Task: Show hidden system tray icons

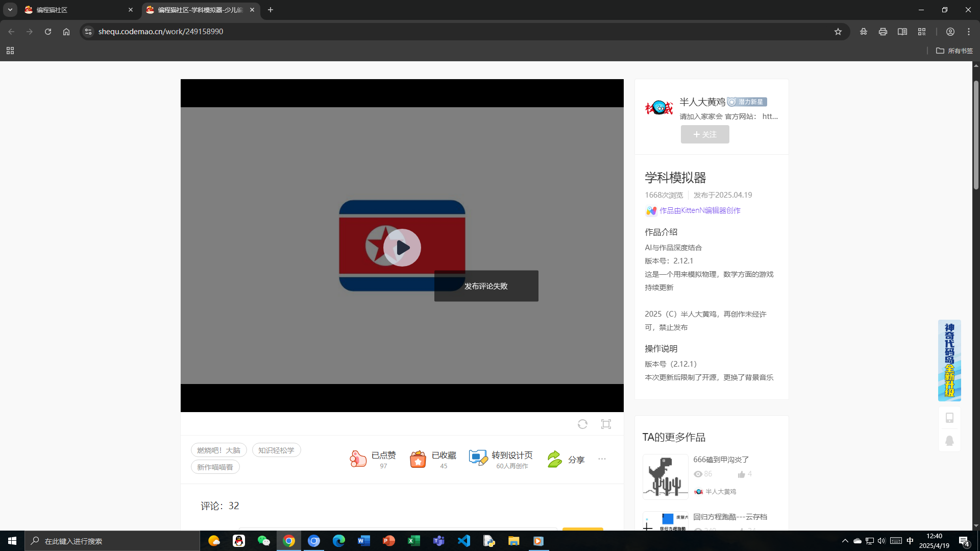Action: click(845, 541)
